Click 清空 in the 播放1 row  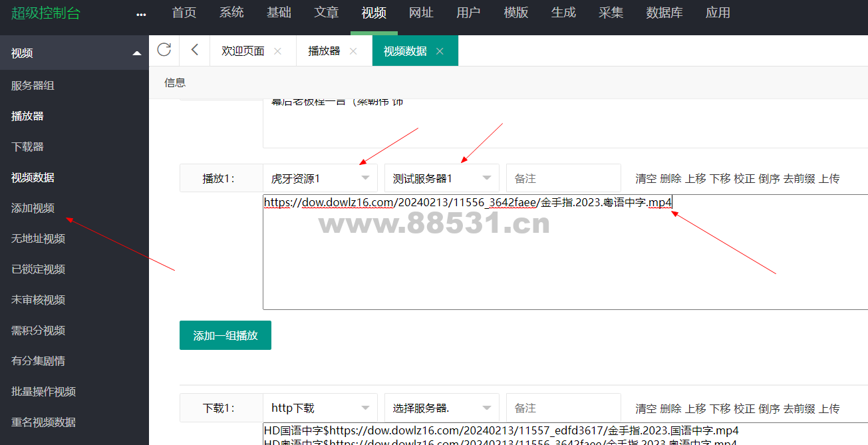[646, 178]
